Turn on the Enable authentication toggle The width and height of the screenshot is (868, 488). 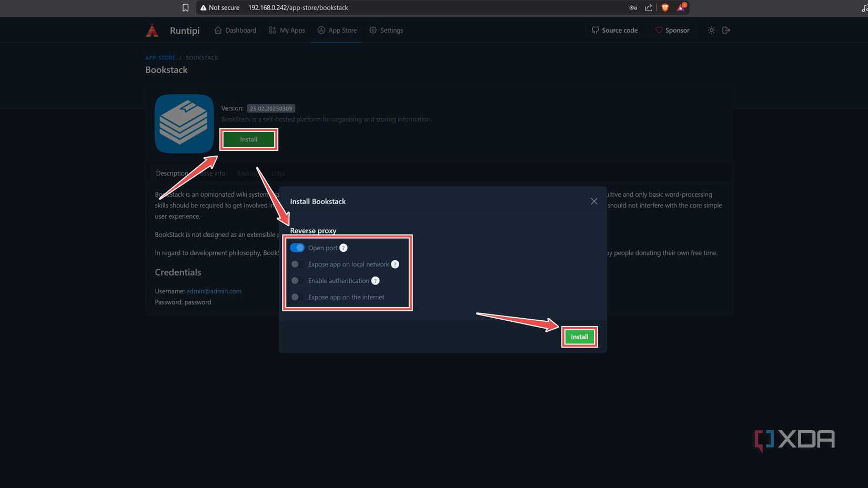click(x=295, y=280)
